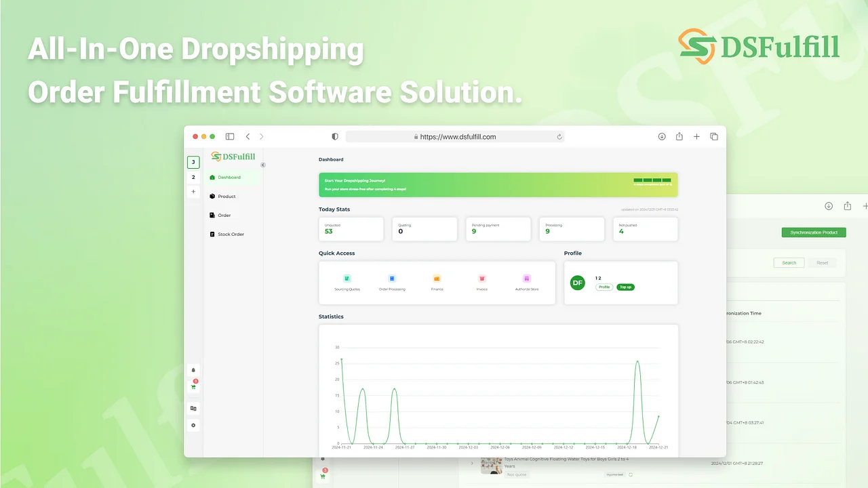Screen dimensions: 868x488
Task: Click the onboarding progress bar in the banner
Action: point(652,181)
